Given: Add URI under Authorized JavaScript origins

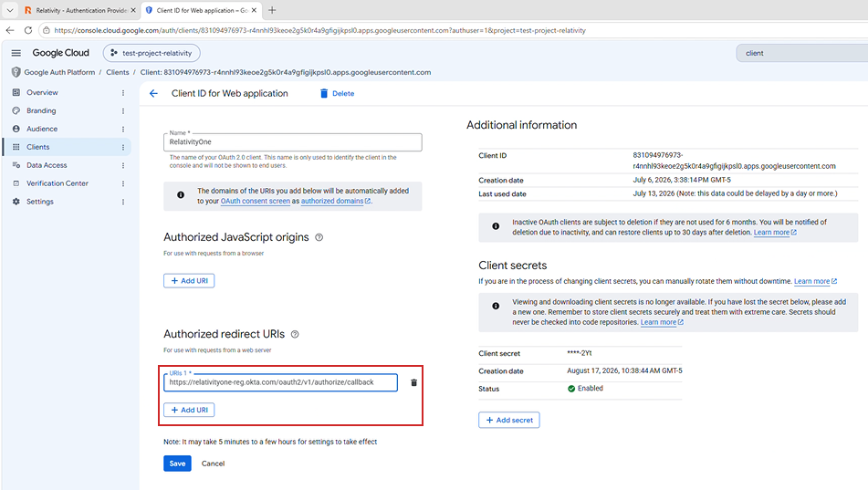Looking at the screenshot, I should (189, 281).
